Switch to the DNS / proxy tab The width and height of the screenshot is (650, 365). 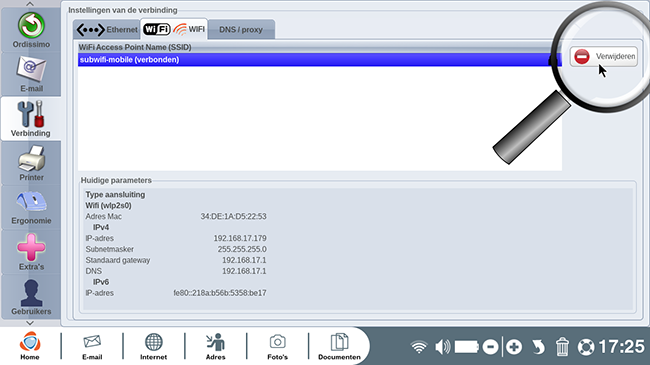click(241, 30)
